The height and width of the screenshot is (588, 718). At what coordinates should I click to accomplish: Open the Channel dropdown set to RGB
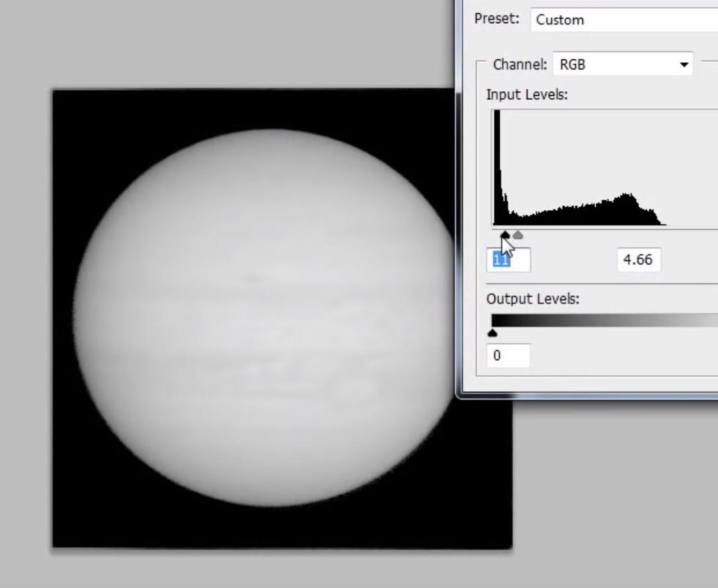click(622, 65)
